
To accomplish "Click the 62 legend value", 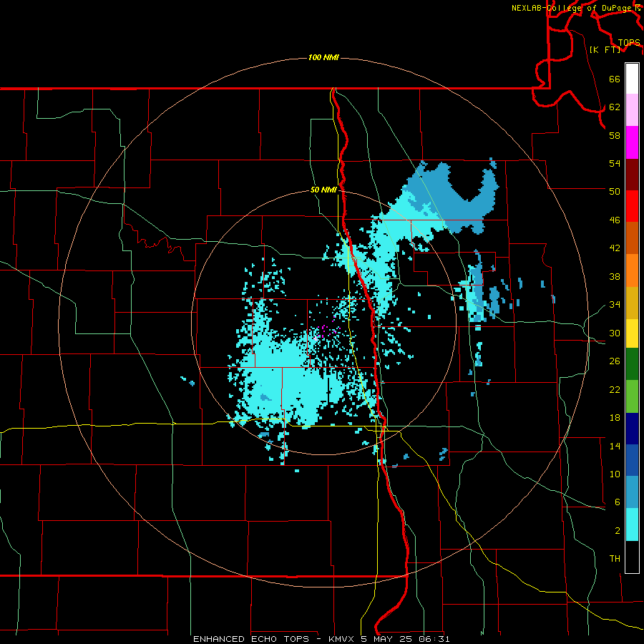I will tap(615, 107).
